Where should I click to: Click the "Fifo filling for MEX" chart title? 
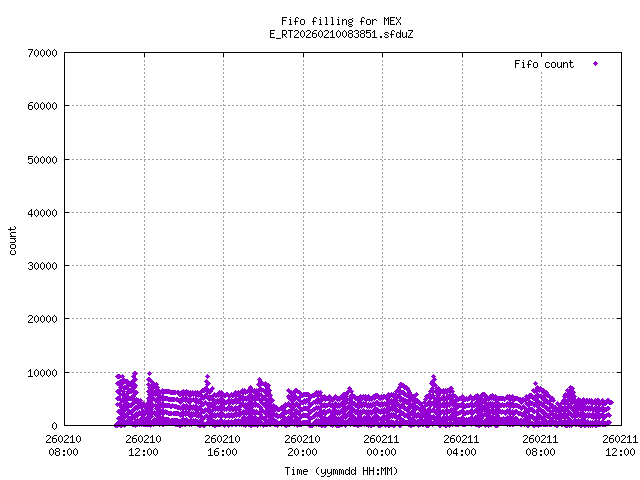342,21
